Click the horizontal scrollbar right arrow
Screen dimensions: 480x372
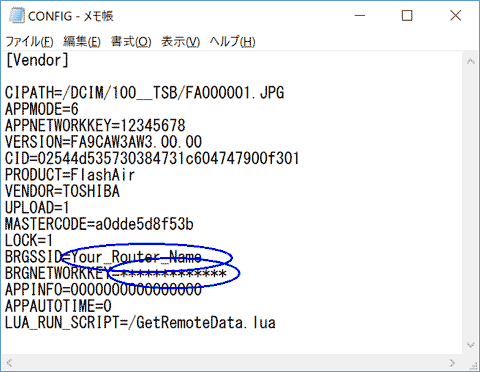(x=452, y=363)
